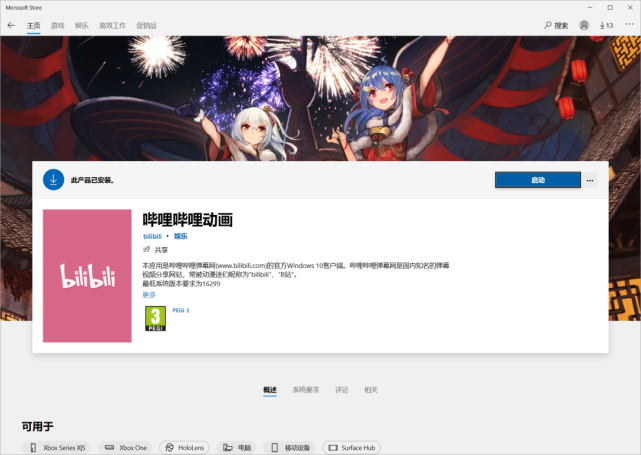Maximize the Microsoft Store window
The width and height of the screenshot is (641, 455).
pos(610,7)
